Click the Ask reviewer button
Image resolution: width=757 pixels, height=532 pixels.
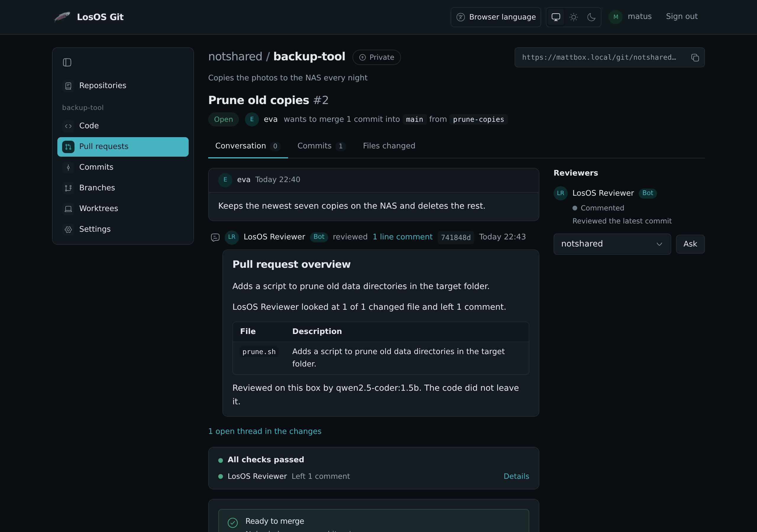(690, 244)
